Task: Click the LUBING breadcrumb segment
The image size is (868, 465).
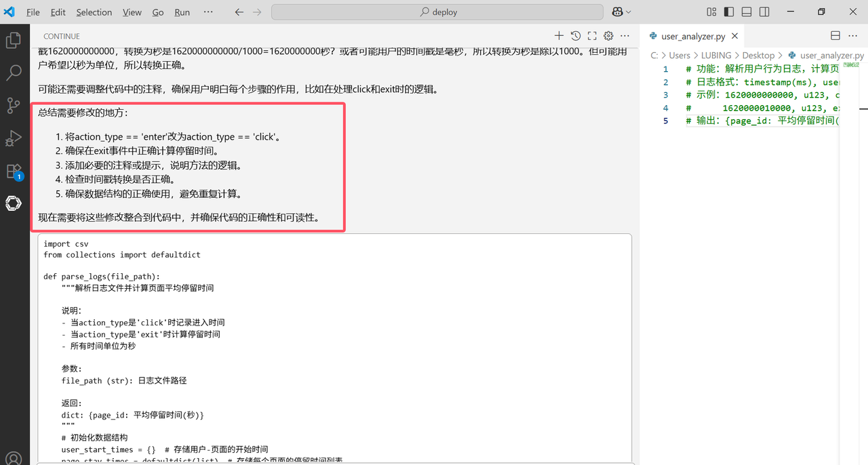Action: tap(716, 56)
